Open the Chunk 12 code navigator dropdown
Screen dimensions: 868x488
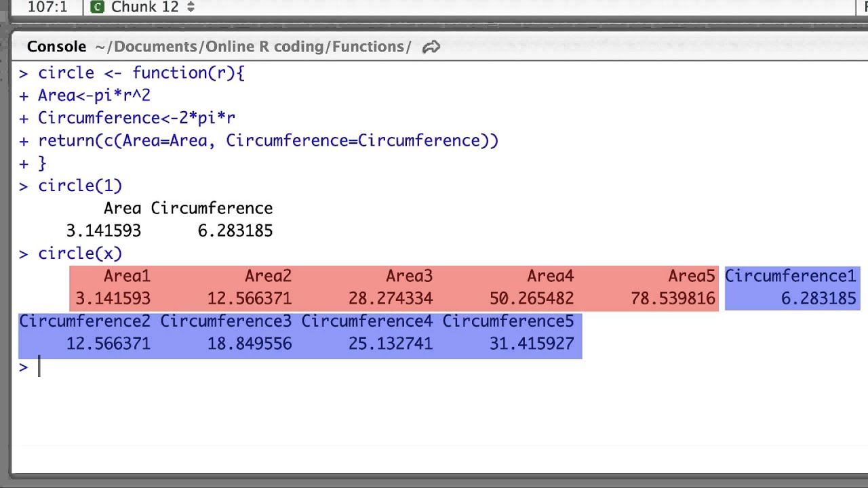click(144, 7)
